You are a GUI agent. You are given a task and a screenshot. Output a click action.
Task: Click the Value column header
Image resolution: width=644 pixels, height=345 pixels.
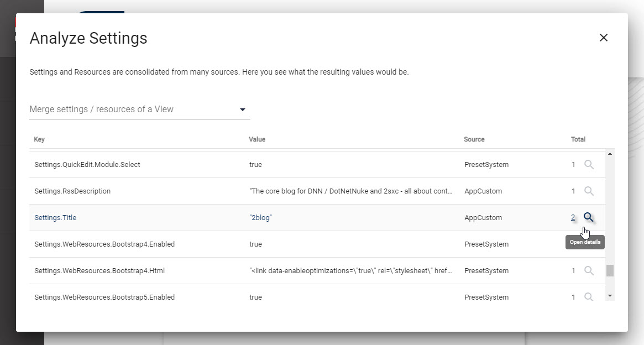pyautogui.click(x=257, y=139)
